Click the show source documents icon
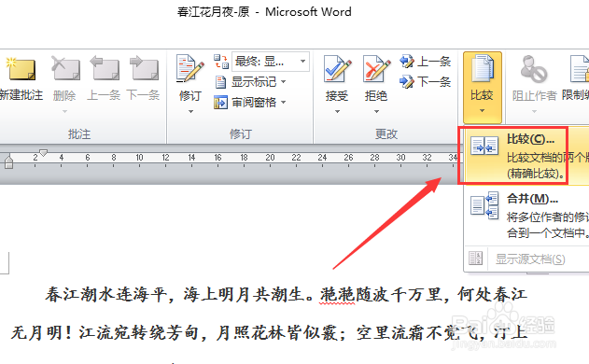 (475, 259)
